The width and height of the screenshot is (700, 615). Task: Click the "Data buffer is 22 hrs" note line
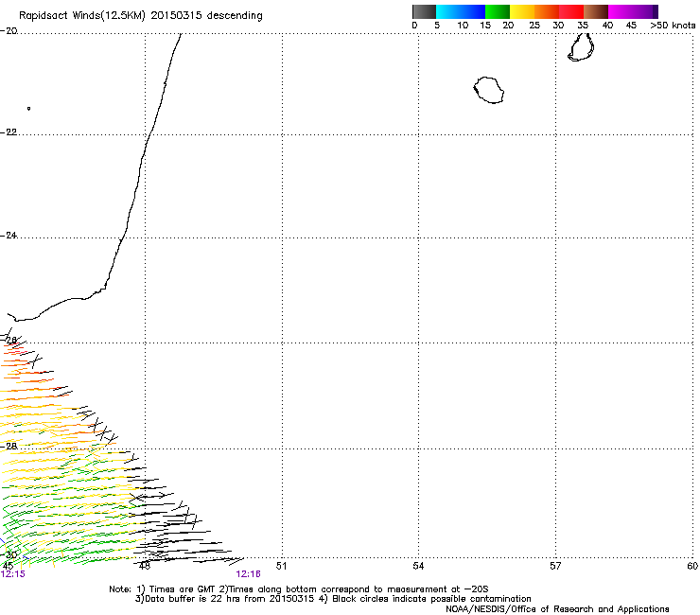pos(334,599)
